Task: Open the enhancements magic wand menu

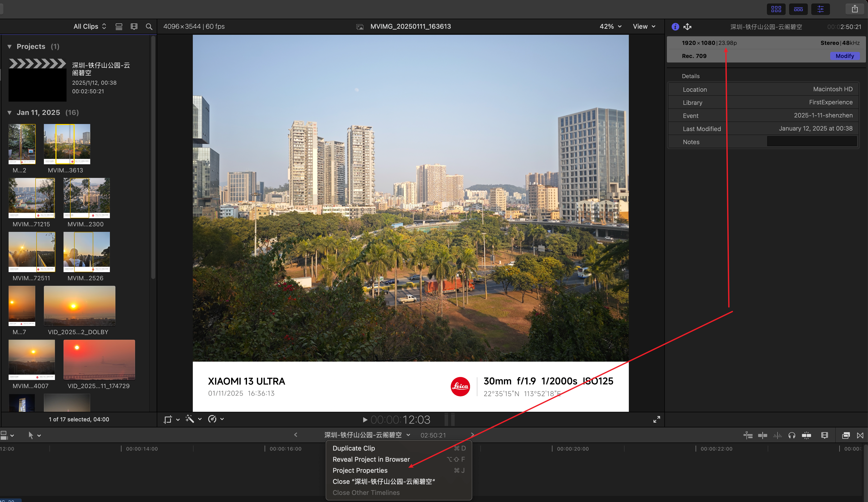Action: (193, 419)
